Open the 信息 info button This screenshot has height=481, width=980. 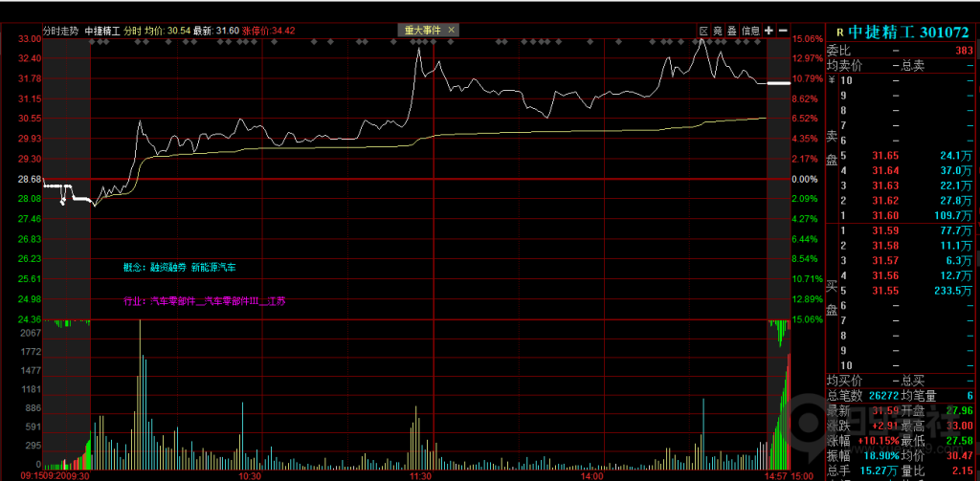(x=751, y=31)
